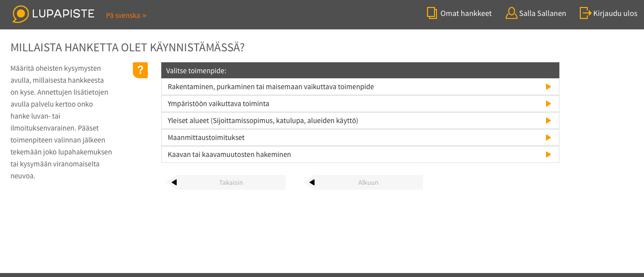Screen dimensions: 644x277
Task: Select Ympäristöön vaikuttava toiminta option
Action: click(x=360, y=104)
